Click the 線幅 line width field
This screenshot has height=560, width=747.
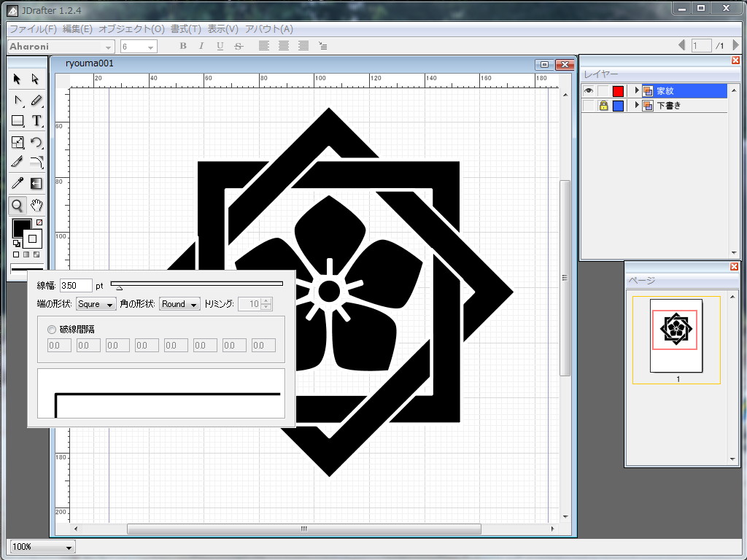pyautogui.click(x=76, y=285)
